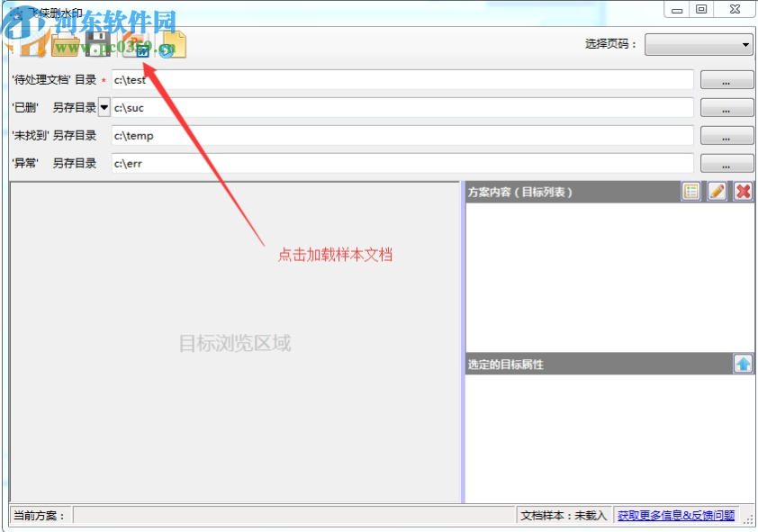Image resolution: width=758 pixels, height=532 pixels.
Task: Open the 选择页码 page dropdown
Action: coord(699,44)
